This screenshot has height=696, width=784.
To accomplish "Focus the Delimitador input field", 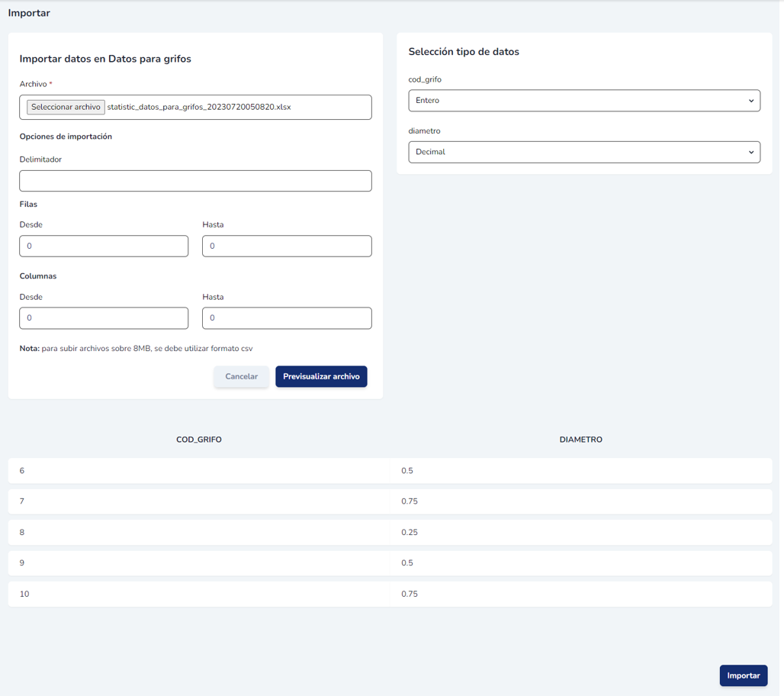I will click(195, 181).
